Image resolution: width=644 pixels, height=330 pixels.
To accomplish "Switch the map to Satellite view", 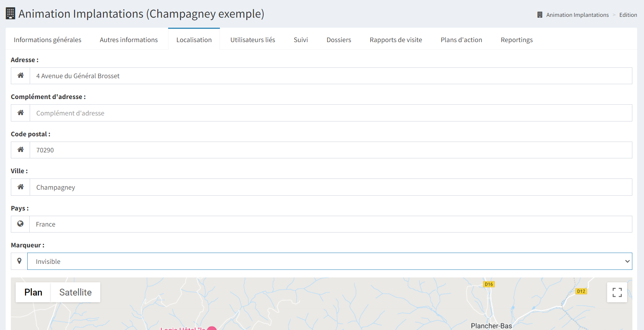I will tap(75, 292).
